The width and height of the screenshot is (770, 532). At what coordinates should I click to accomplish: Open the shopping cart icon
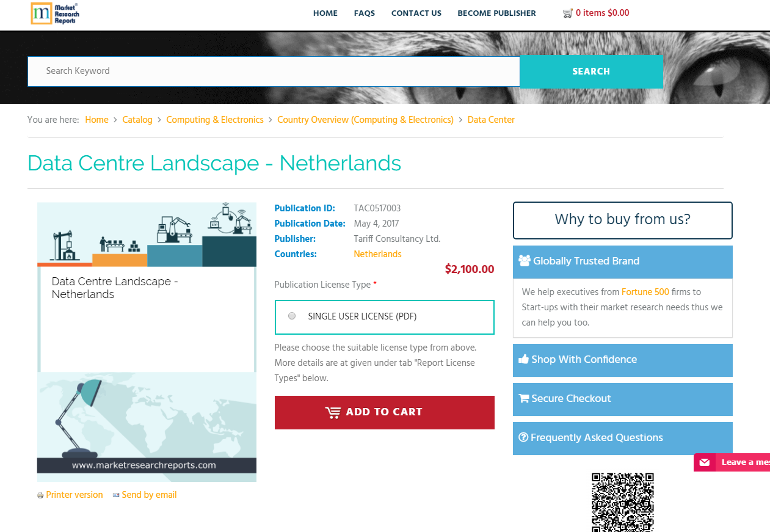pos(568,13)
